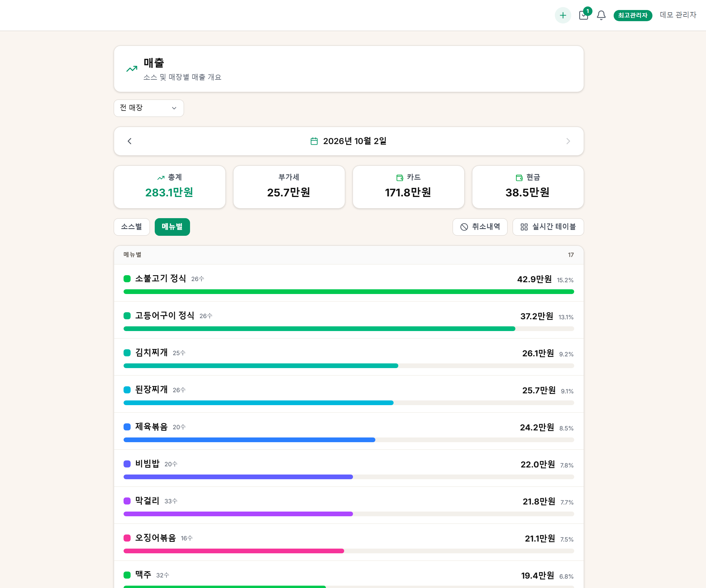
Task: Click the calendar icon next to the date
Action: tap(314, 141)
